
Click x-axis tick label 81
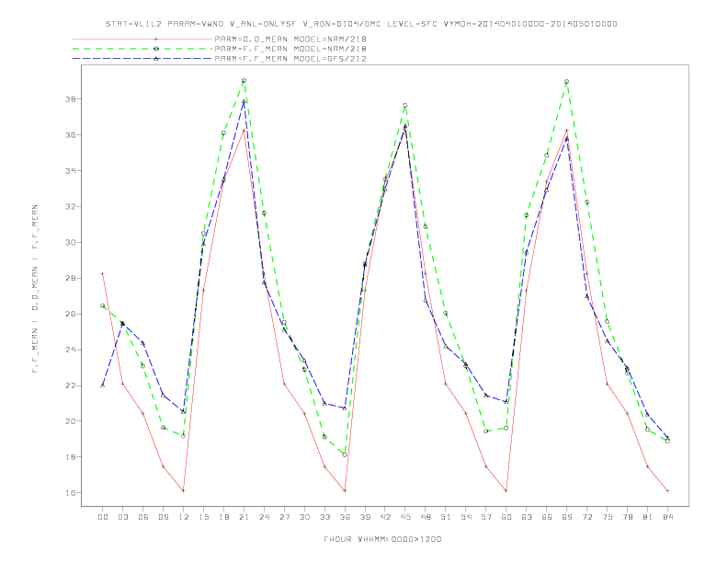[x=648, y=517]
